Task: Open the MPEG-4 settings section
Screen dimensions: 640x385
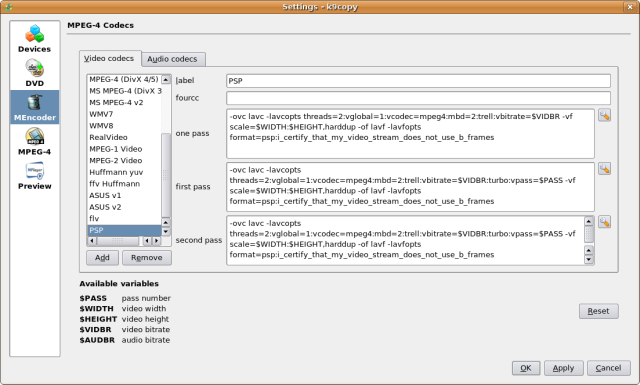Action: 35,142
